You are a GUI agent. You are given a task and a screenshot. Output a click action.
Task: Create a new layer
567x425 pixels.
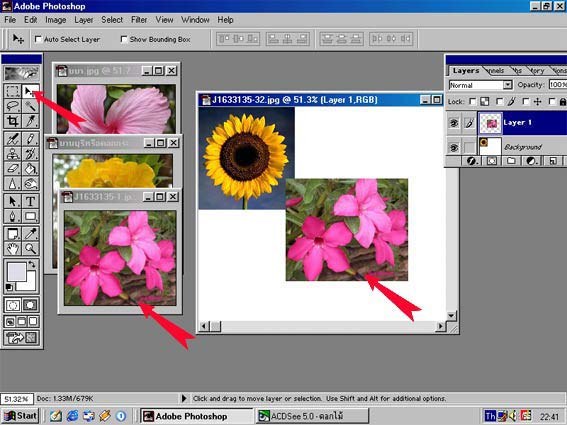[553, 161]
